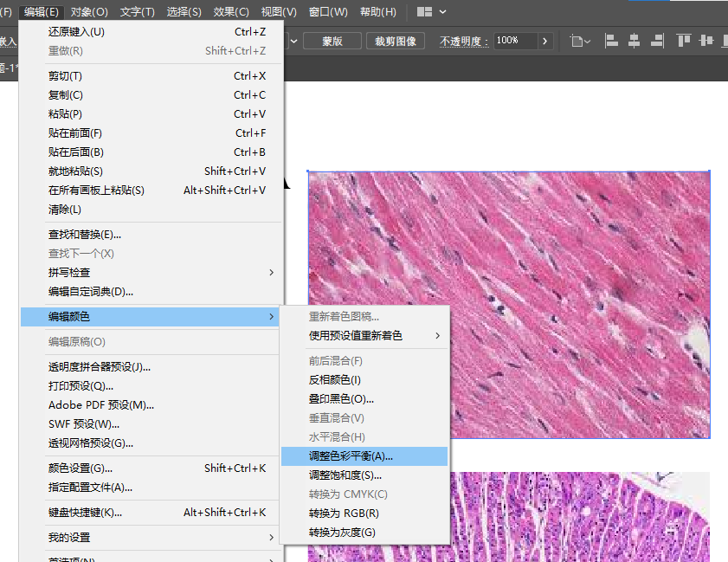Open the 帮助(H) menu
The width and height of the screenshot is (728, 562).
[x=378, y=11]
